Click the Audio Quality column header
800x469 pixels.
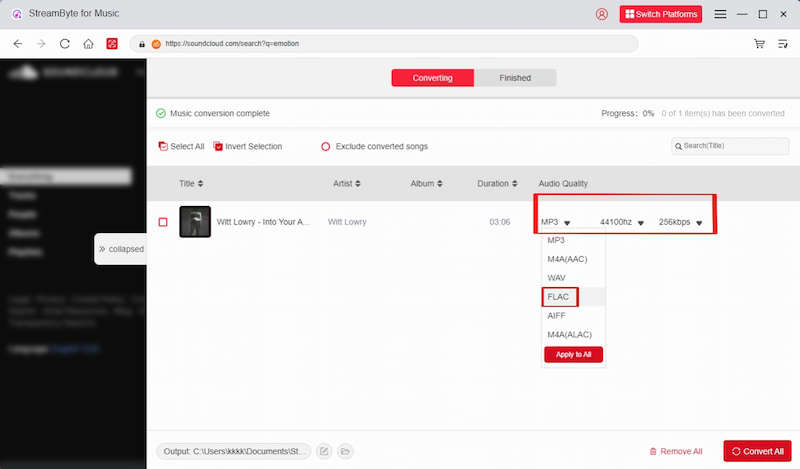563,184
